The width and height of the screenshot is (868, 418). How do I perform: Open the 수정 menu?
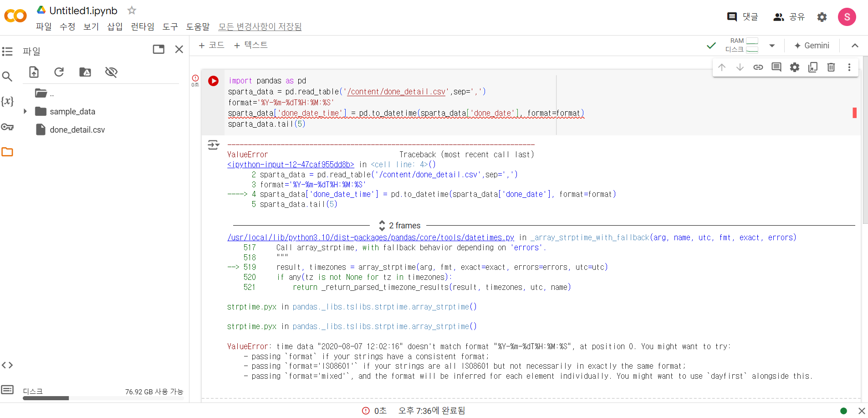click(67, 26)
